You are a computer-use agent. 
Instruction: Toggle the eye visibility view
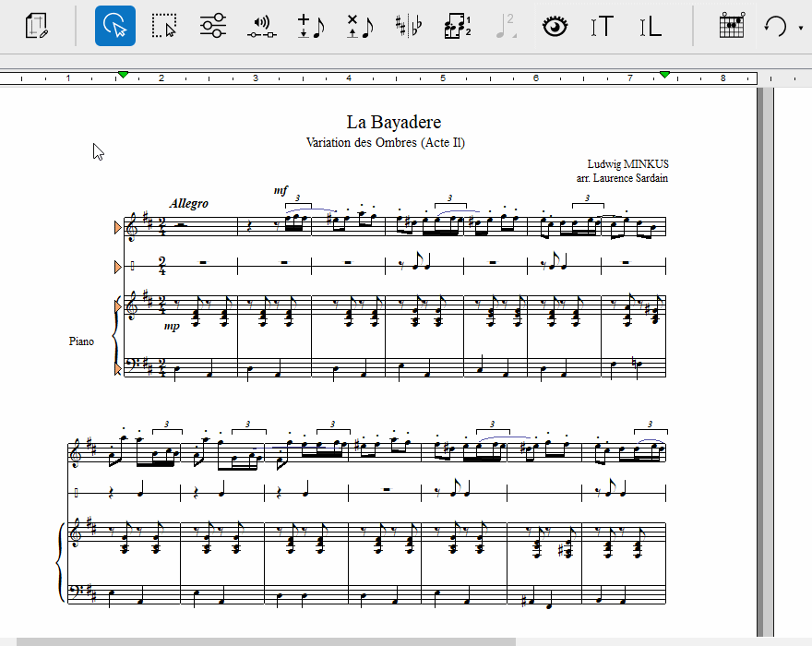(555, 27)
